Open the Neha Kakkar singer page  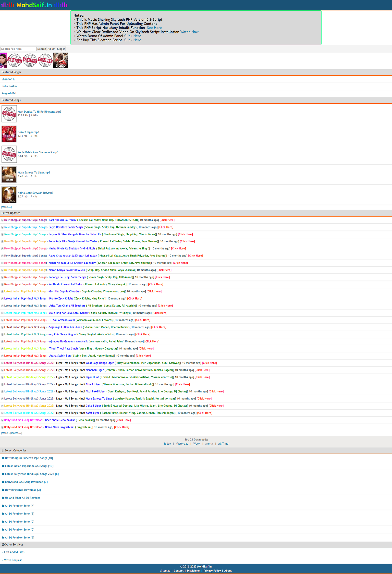pyautogui.click(x=9, y=86)
